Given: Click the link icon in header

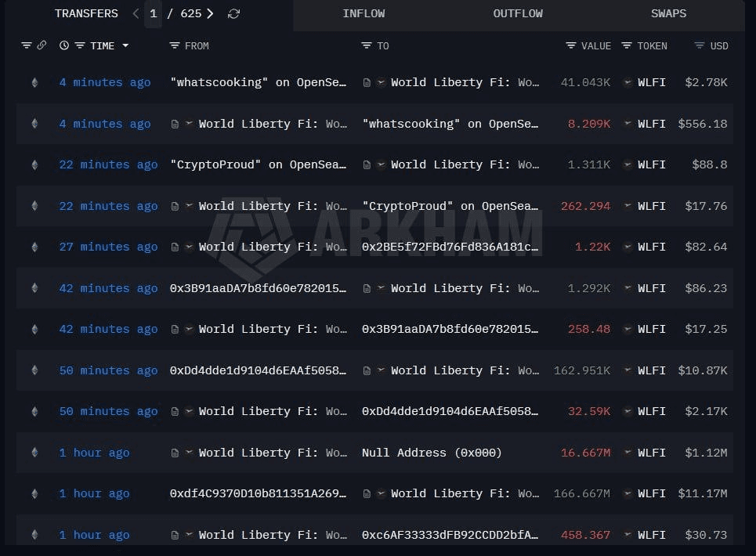Looking at the screenshot, I should (x=42, y=45).
